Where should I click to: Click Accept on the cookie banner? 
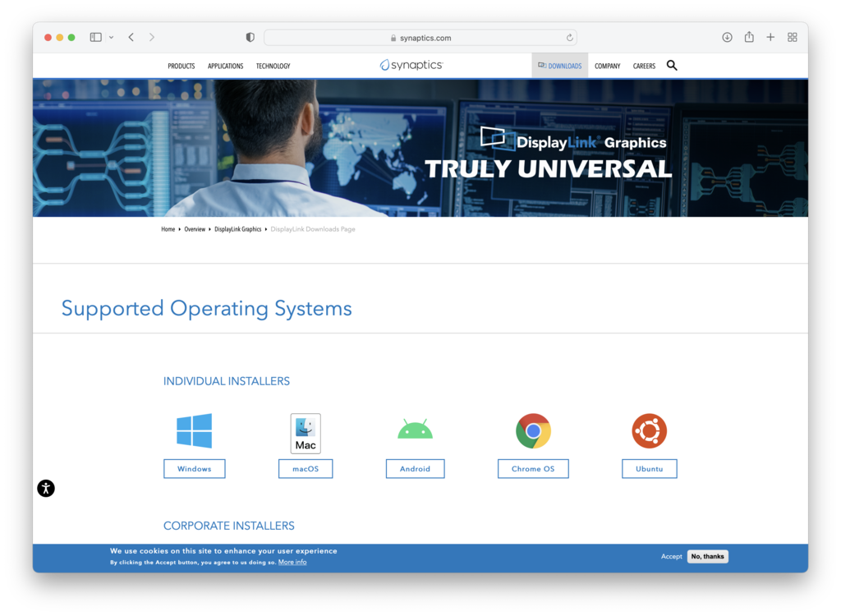click(x=672, y=556)
